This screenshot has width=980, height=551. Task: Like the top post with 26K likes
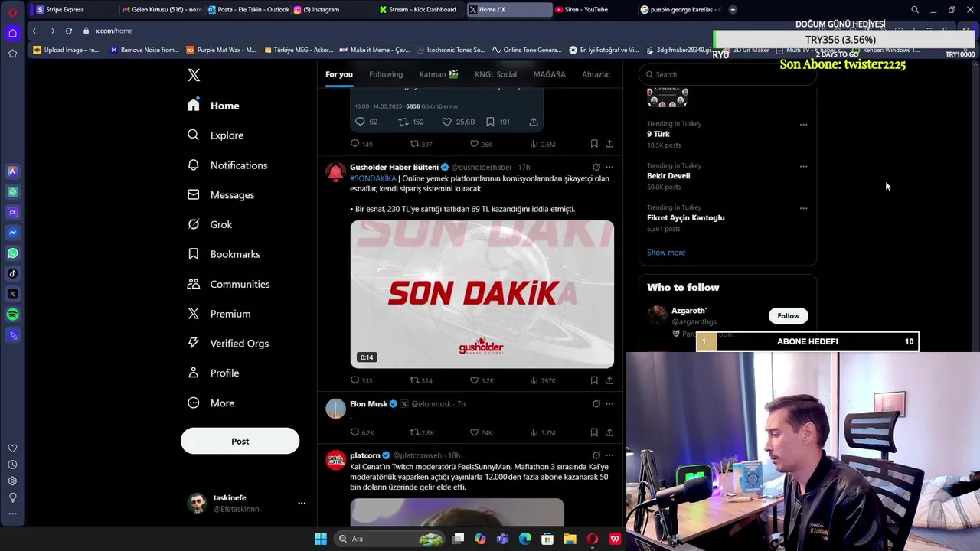pos(481,144)
